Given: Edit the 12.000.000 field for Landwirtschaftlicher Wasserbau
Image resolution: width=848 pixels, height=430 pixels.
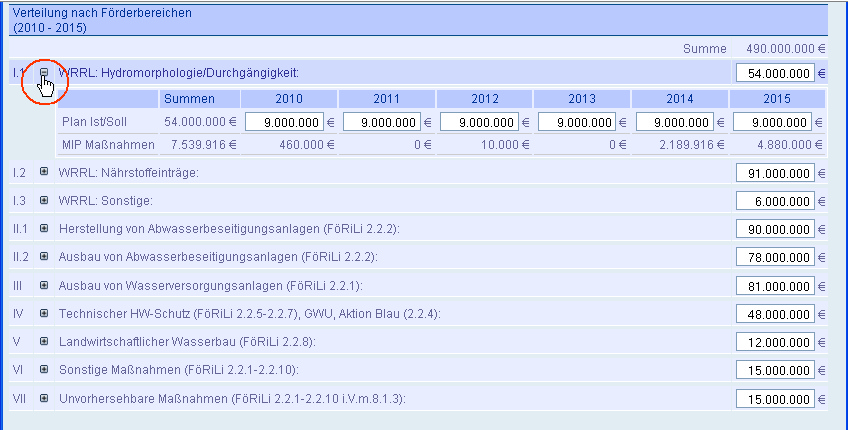Looking at the screenshot, I should 775,342.
